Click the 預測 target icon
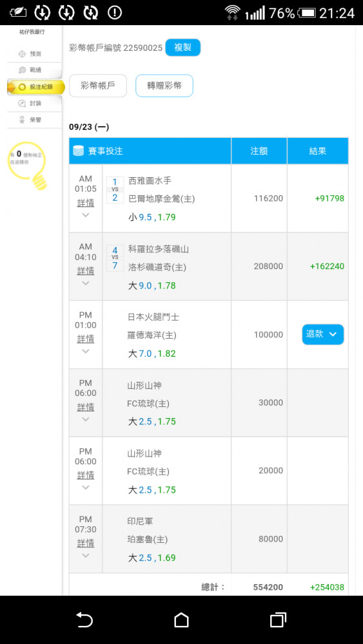The height and width of the screenshot is (644, 363). click(22, 54)
